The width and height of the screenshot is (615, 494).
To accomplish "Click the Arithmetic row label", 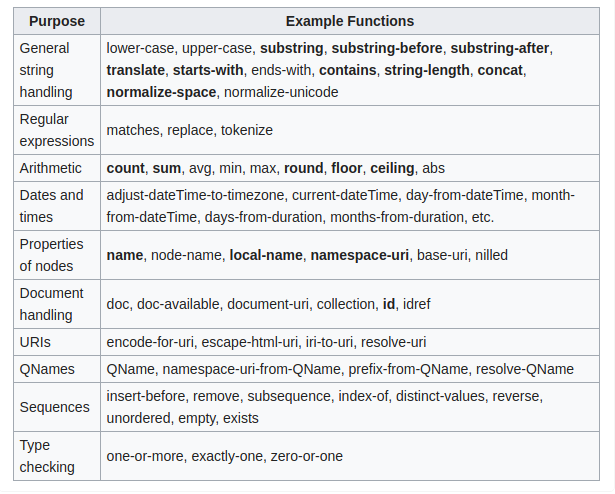I will (x=51, y=168).
